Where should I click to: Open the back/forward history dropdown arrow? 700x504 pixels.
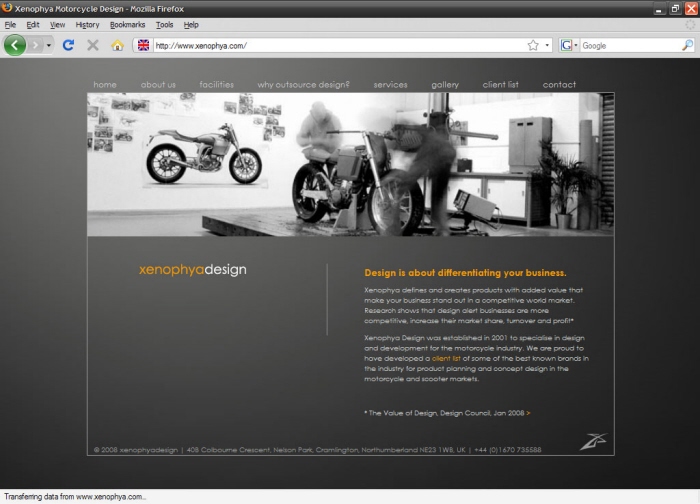[x=47, y=45]
